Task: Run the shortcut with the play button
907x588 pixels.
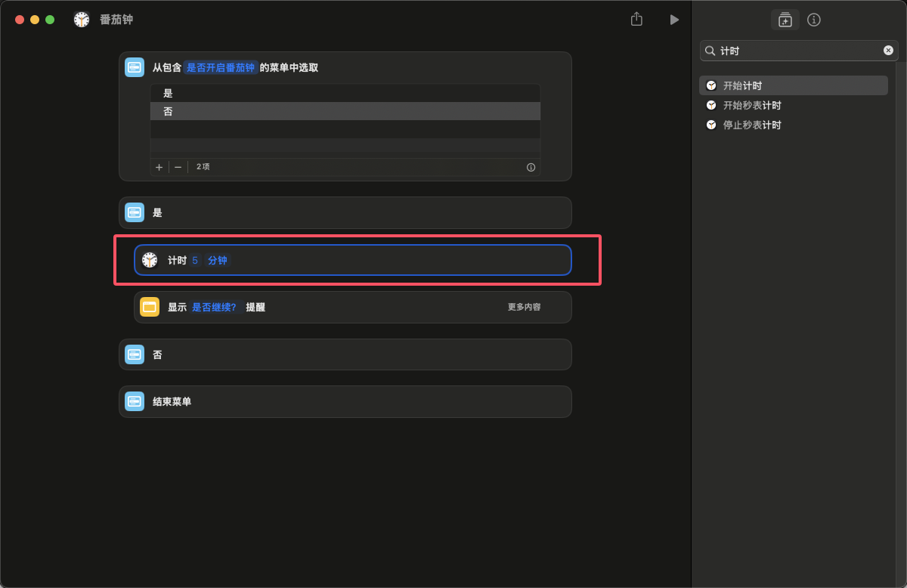Action: [x=674, y=20]
